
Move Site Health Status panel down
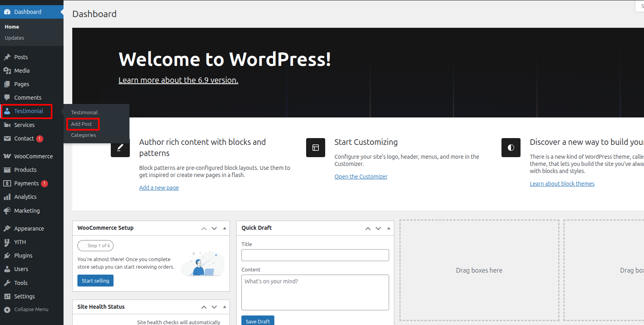[x=214, y=307]
